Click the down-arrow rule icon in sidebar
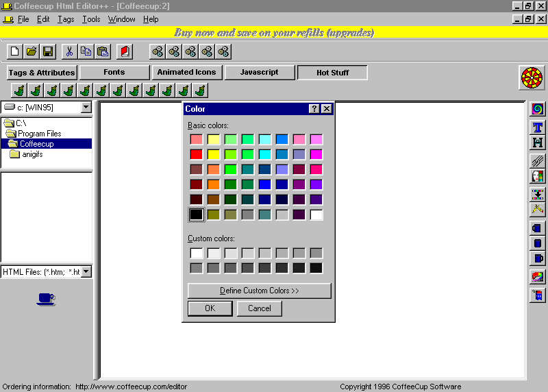Image resolution: width=548 pixels, height=392 pixels. point(538,194)
